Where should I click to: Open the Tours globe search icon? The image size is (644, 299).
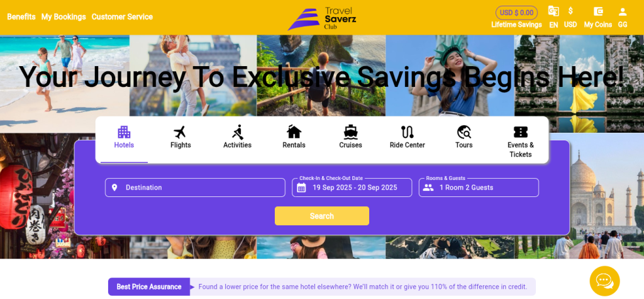464,132
